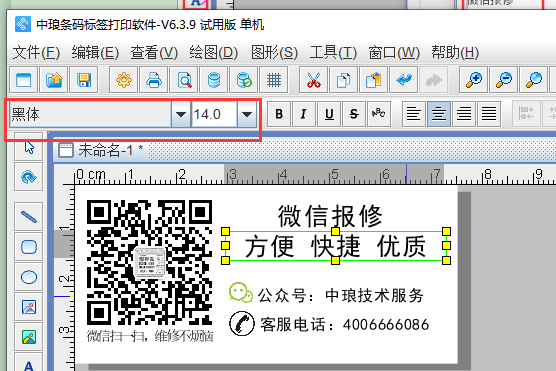The height and width of the screenshot is (371, 556).
Task: Center align the text
Action: tap(439, 114)
